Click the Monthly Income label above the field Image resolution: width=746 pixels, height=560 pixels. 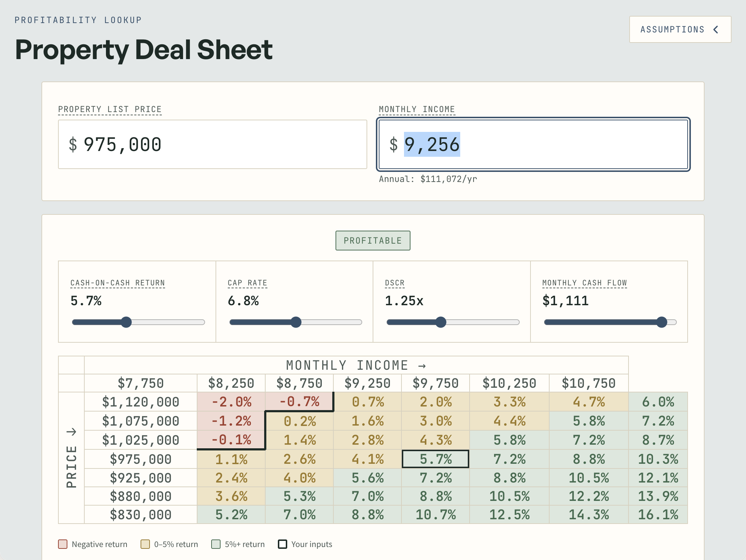click(x=417, y=109)
